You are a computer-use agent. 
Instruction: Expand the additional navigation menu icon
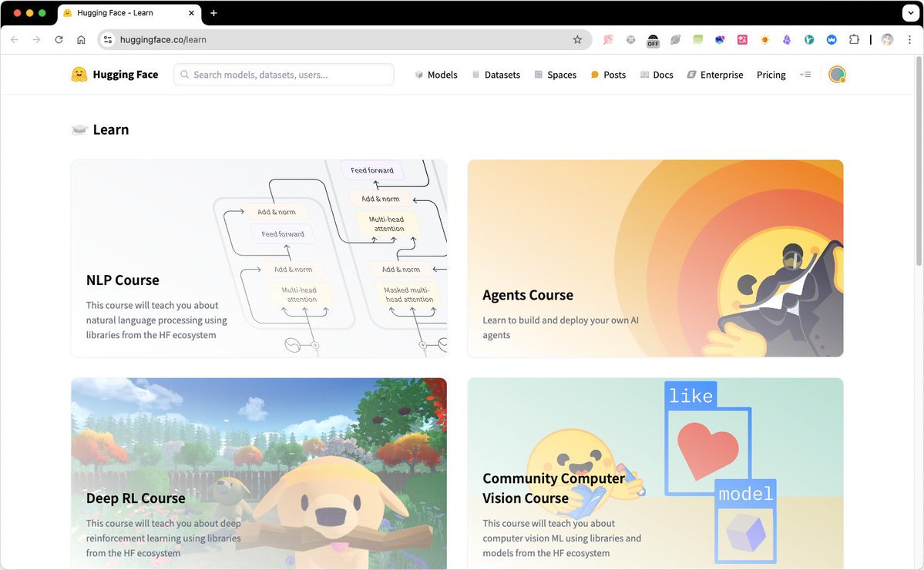[805, 74]
